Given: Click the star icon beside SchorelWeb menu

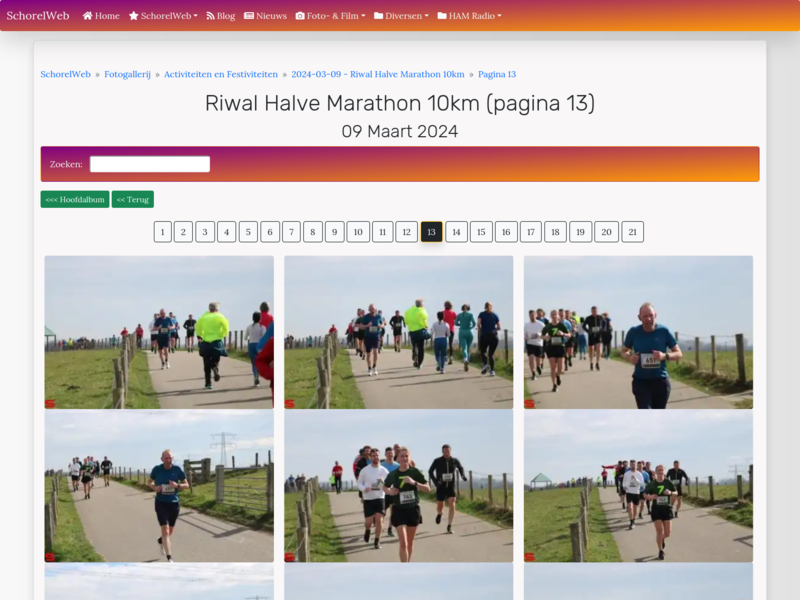Looking at the screenshot, I should click(x=134, y=16).
